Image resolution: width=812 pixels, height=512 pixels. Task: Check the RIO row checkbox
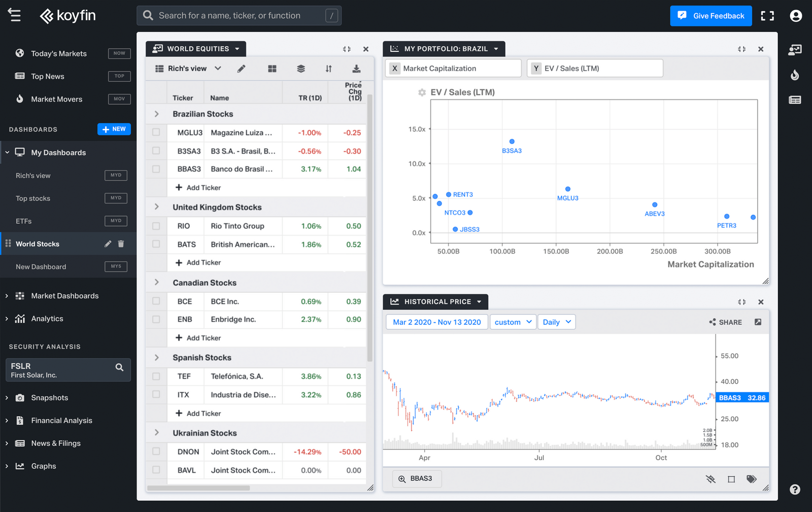(156, 226)
